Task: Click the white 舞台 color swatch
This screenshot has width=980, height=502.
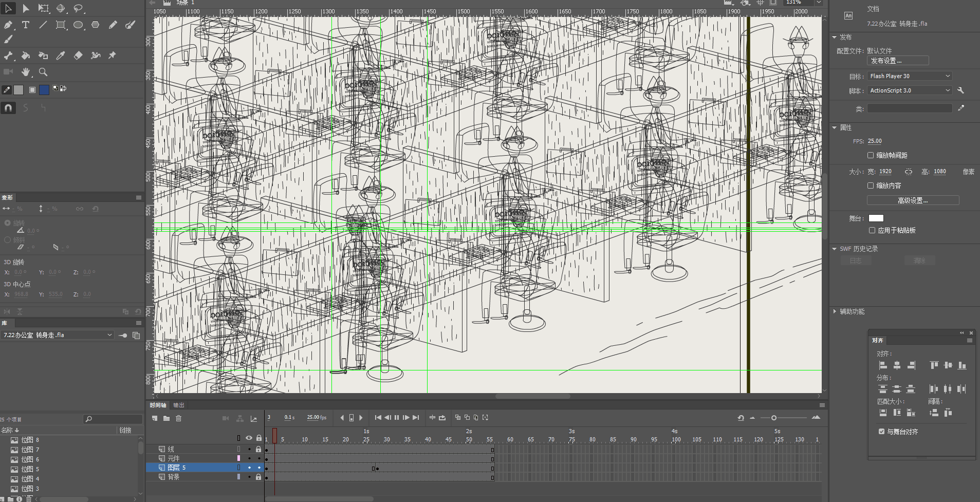Action: (x=876, y=218)
